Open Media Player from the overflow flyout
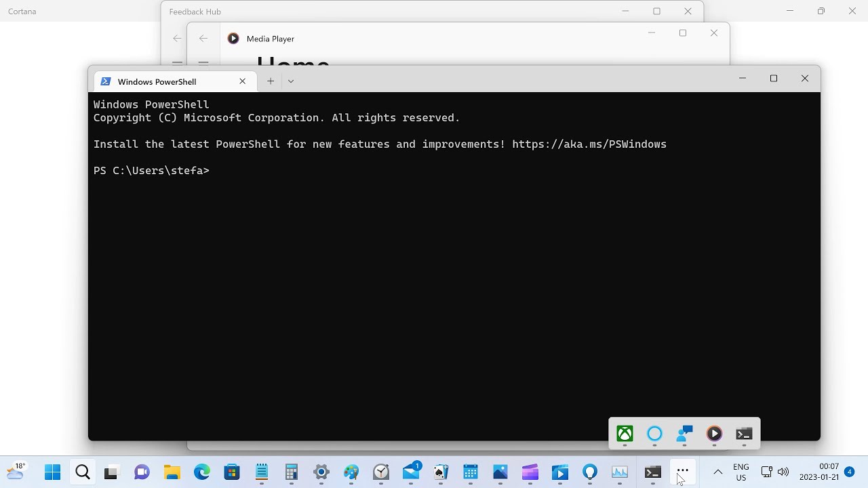 pyautogui.click(x=714, y=434)
